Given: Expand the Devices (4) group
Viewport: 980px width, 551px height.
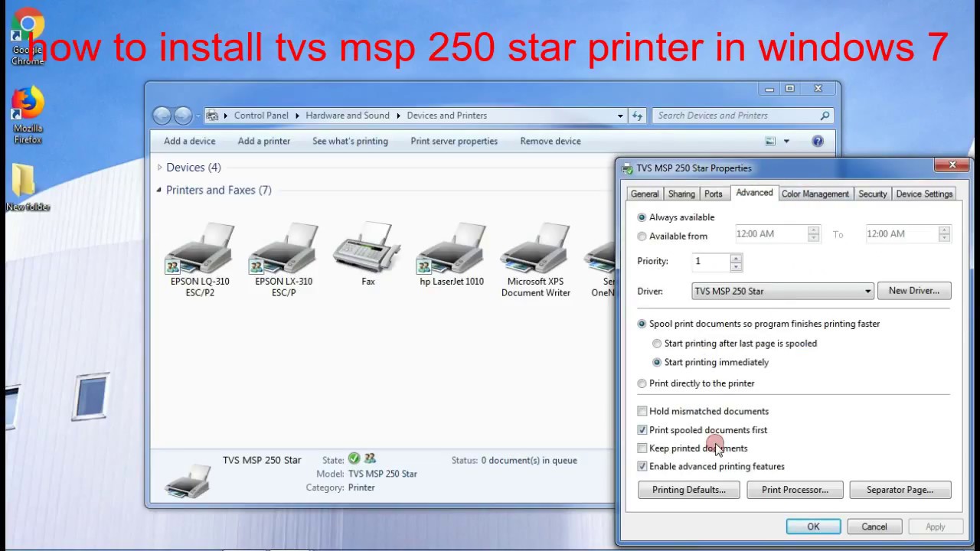Looking at the screenshot, I should (x=159, y=168).
